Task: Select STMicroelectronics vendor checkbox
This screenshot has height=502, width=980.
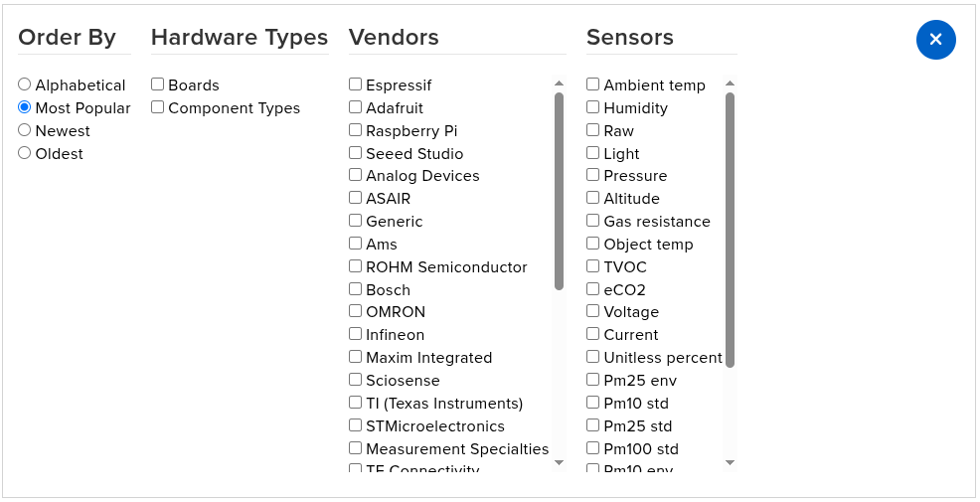Action: click(x=356, y=425)
